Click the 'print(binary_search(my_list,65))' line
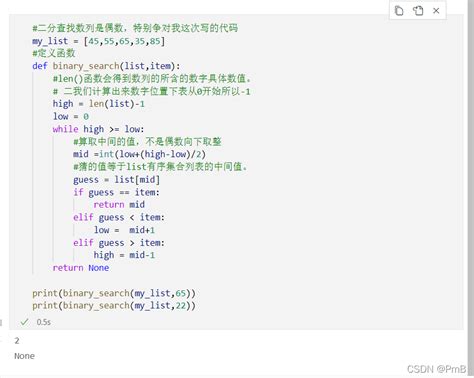474x378 pixels. [x=114, y=293]
